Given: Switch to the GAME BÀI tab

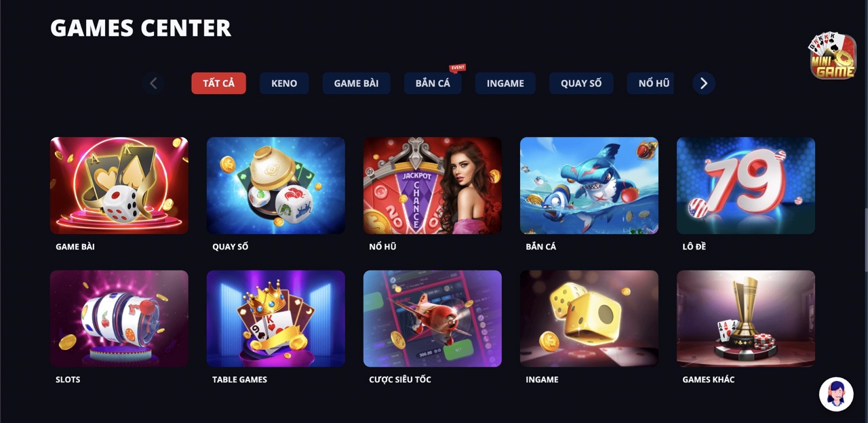Looking at the screenshot, I should [x=356, y=83].
